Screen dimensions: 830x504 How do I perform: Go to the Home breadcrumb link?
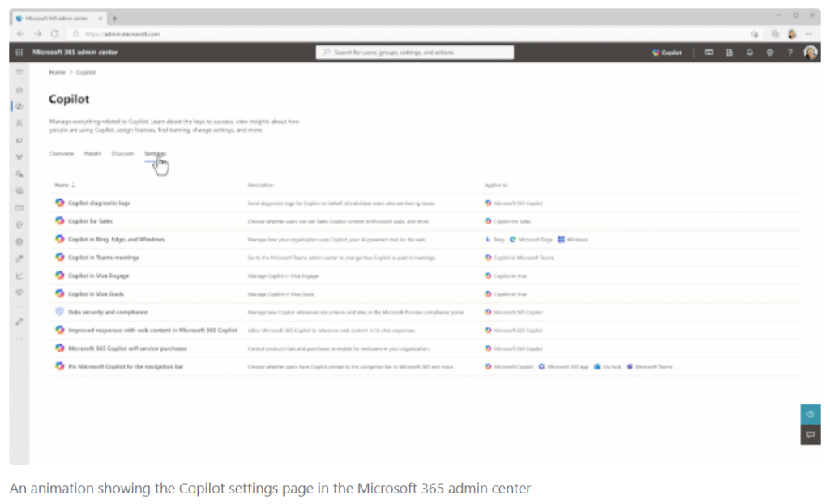58,73
